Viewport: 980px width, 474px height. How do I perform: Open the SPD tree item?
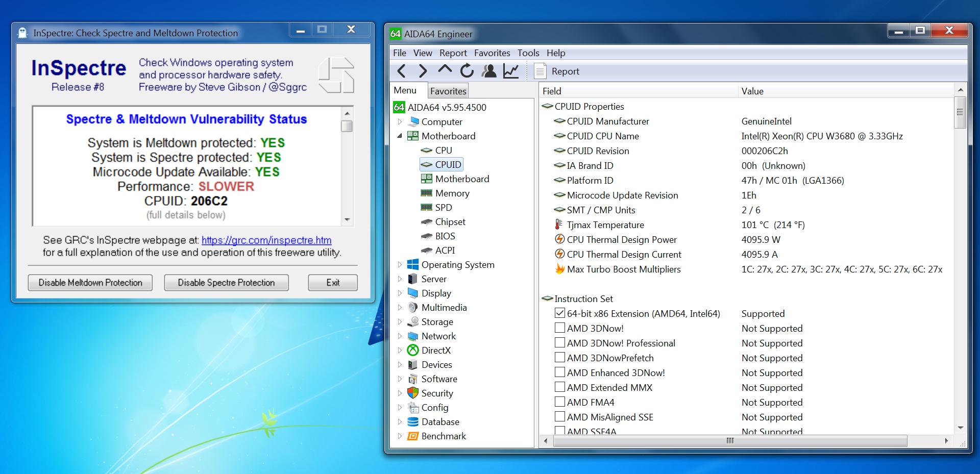pos(436,207)
